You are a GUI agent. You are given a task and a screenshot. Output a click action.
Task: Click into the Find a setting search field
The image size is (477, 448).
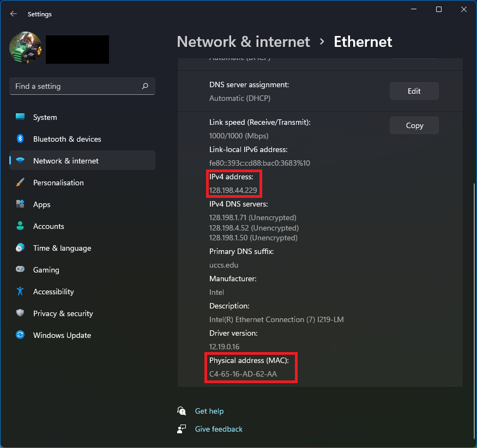[82, 86]
